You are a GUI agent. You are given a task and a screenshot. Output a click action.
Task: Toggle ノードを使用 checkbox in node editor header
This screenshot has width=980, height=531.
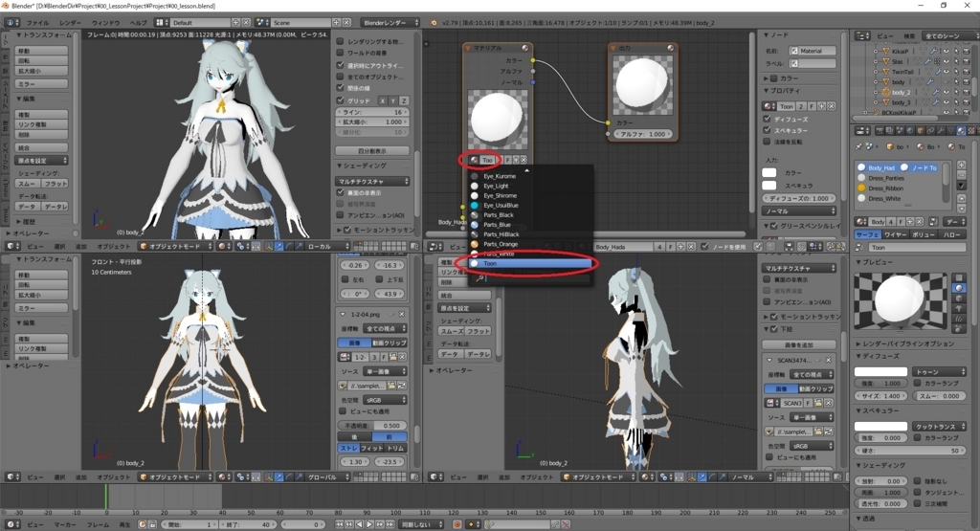705,247
